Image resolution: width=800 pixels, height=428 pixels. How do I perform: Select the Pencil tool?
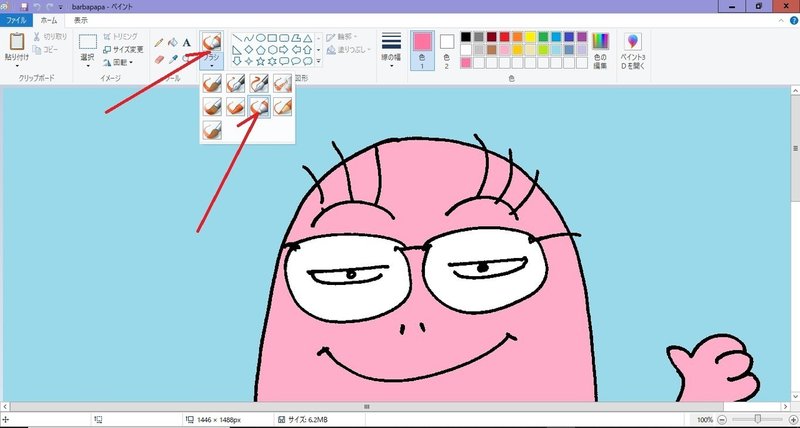click(159, 43)
